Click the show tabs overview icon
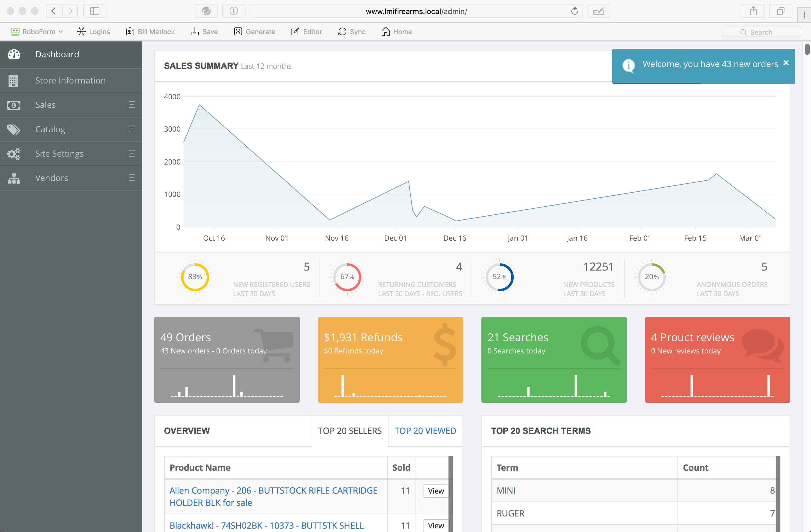 click(x=780, y=11)
